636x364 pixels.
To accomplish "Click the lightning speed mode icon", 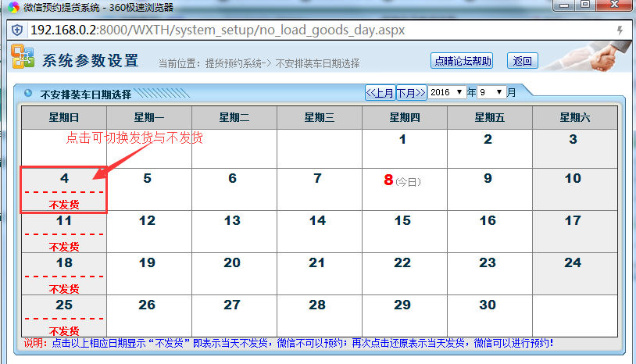I will 620,30.
